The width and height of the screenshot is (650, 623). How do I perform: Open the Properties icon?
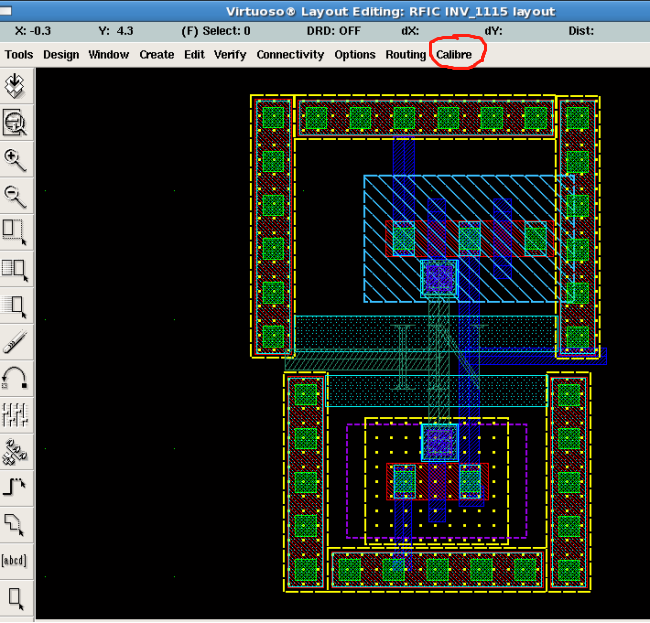15,415
